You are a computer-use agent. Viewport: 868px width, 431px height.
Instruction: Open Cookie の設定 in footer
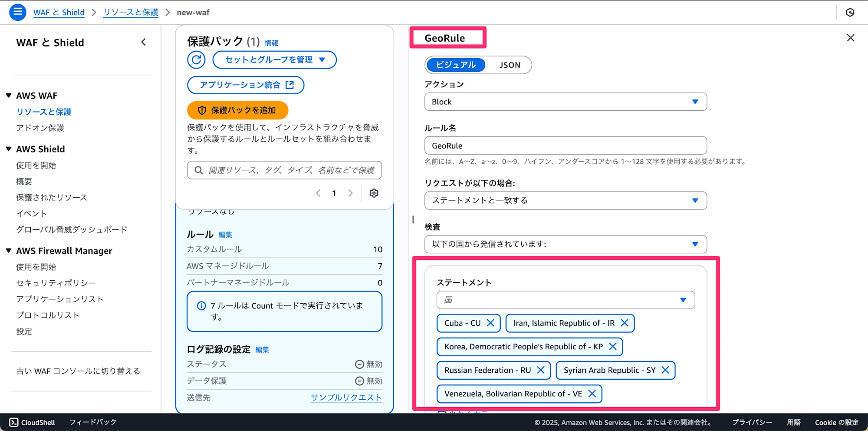tap(837, 422)
